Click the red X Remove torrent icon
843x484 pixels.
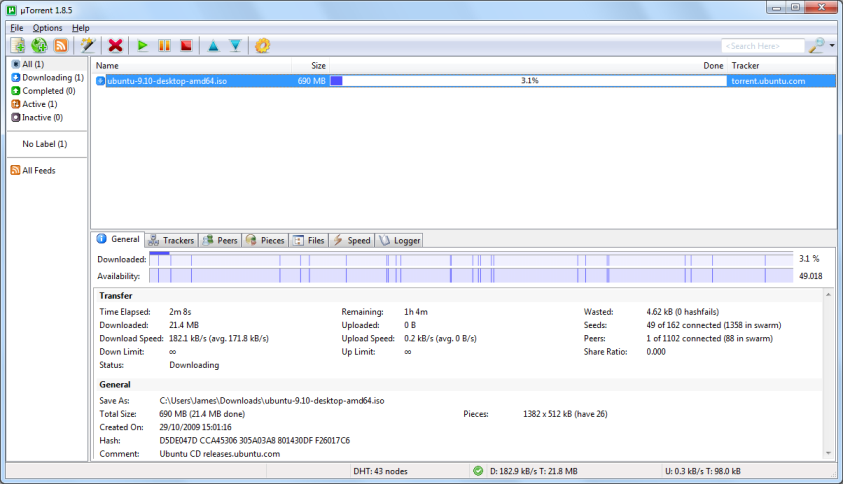tap(115, 46)
